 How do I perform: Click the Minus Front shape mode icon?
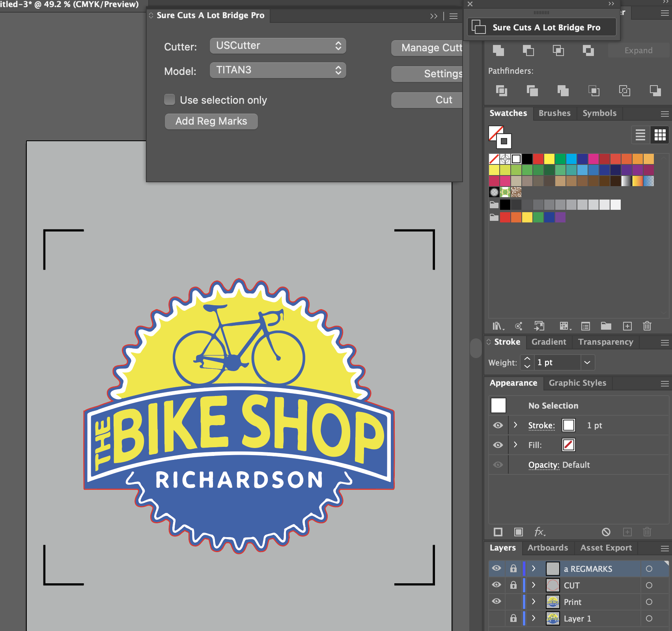click(x=528, y=50)
